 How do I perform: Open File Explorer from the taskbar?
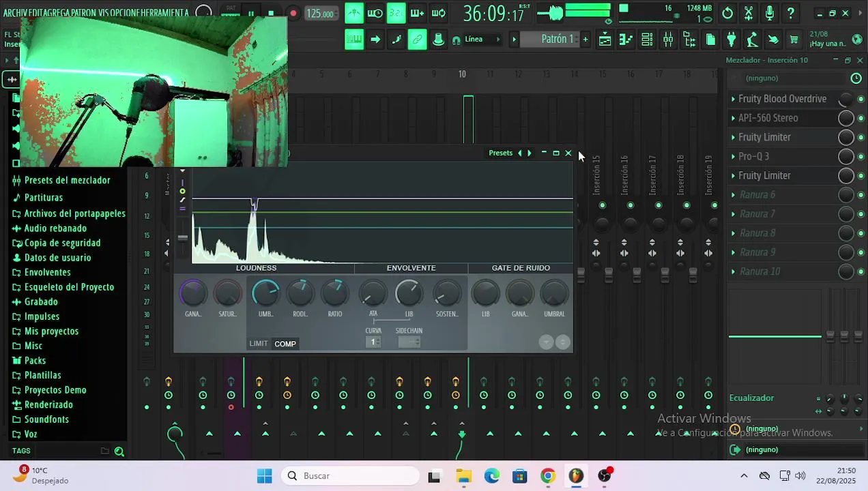pyautogui.click(x=463, y=476)
